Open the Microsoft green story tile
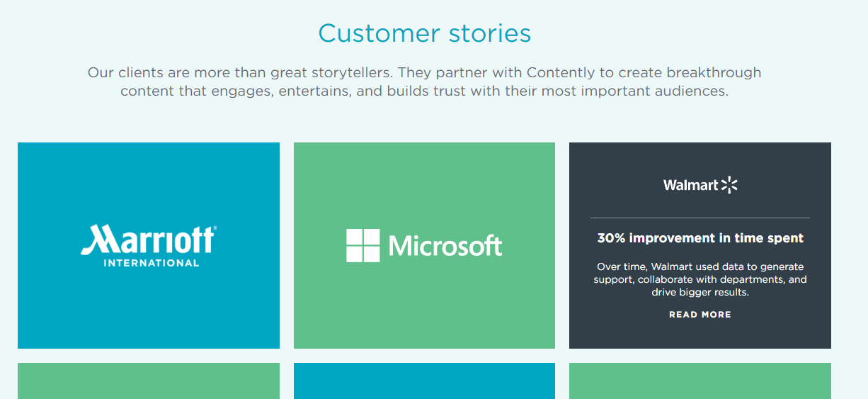Screen dimensions: 868x399 [424, 312]
